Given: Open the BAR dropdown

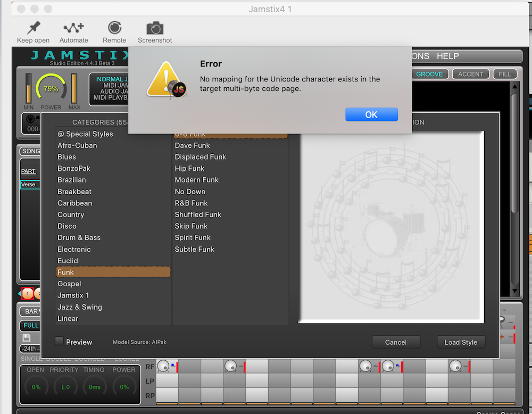Looking at the screenshot, I should pos(30,311).
